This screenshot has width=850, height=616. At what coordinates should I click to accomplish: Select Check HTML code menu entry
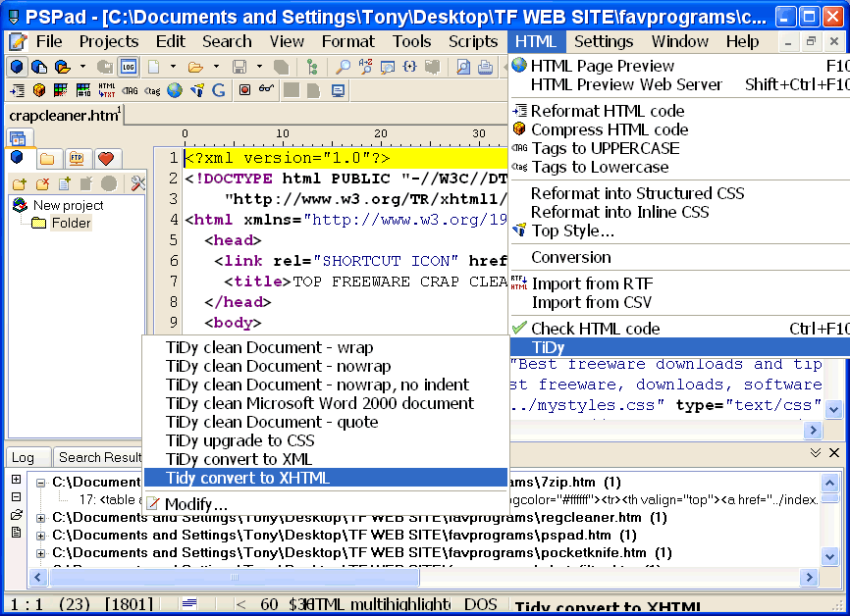coord(680,329)
